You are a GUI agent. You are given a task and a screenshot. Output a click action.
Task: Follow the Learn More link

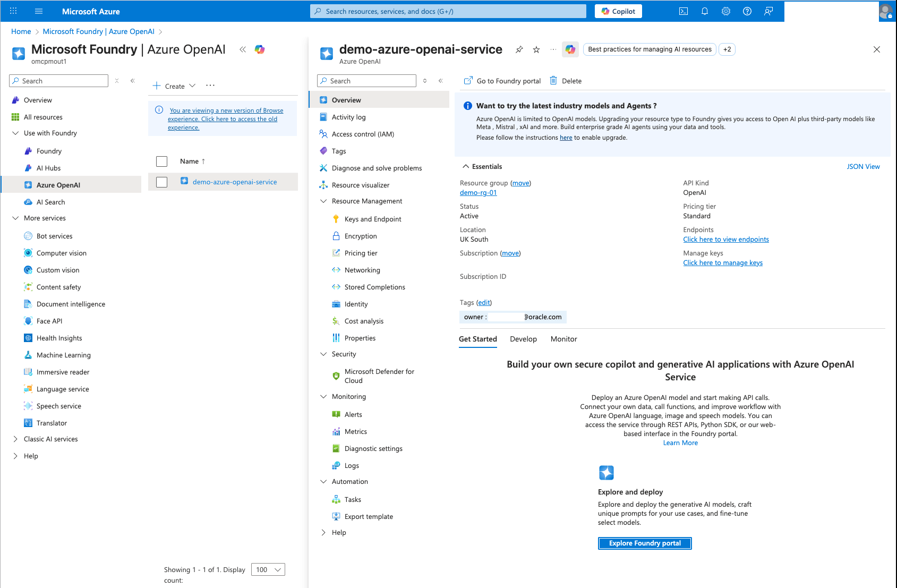pos(680,443)
